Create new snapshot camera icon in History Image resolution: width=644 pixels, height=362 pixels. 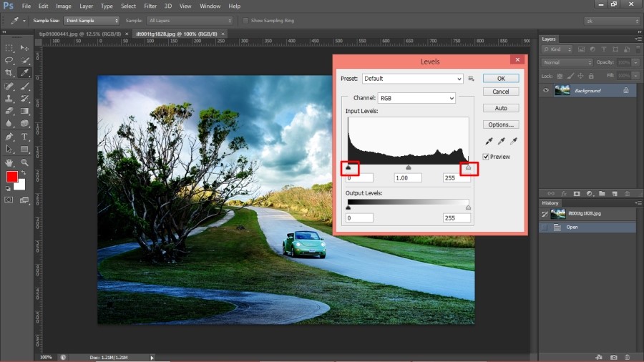[614, 358]
